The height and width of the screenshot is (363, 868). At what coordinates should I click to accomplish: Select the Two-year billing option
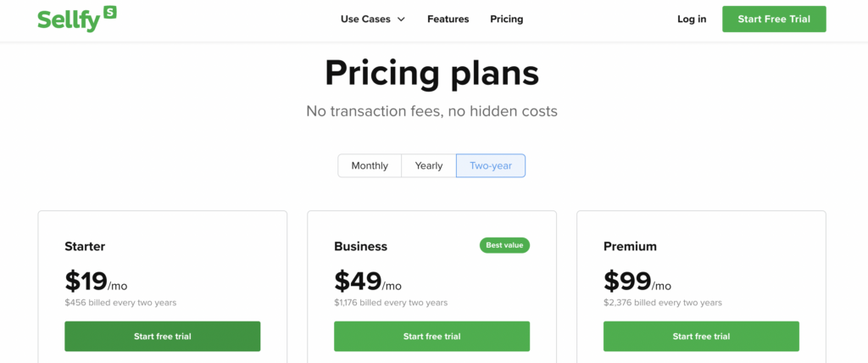click(491, 165)
